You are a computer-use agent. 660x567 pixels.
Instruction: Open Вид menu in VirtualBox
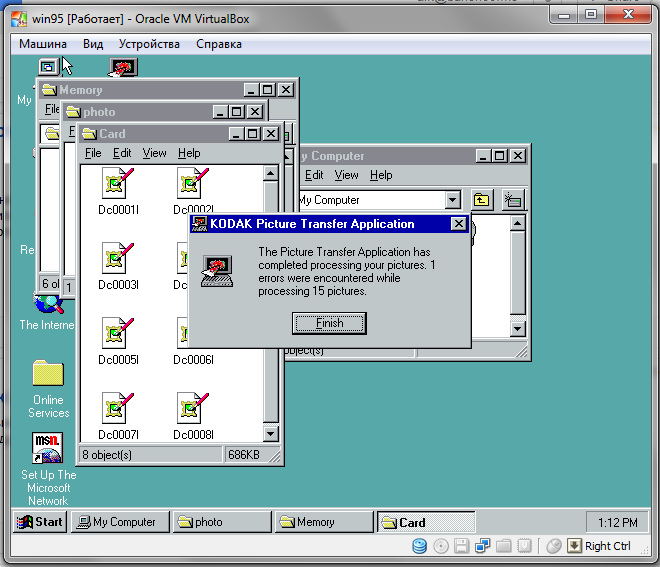click(93, 44)
